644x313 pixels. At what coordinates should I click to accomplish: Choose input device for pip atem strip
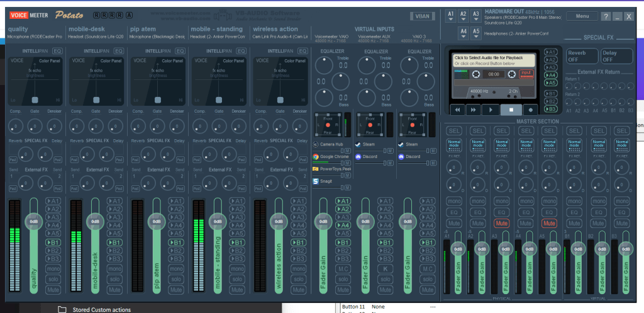[x=157, y=37]
